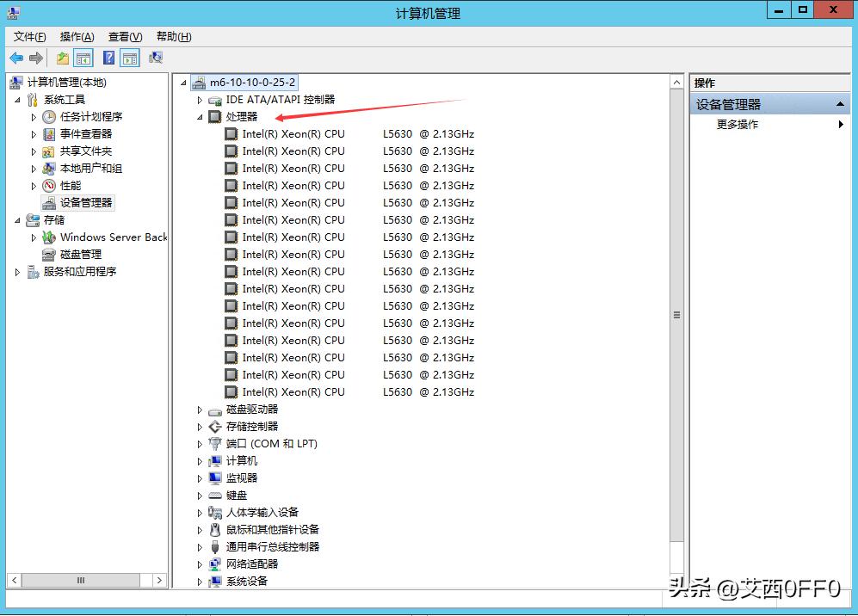Image resolution: width=858 pixels, height=616 pixels.
Task: Click left pane horizontal scrollbar left arrow
Action: 15,581
